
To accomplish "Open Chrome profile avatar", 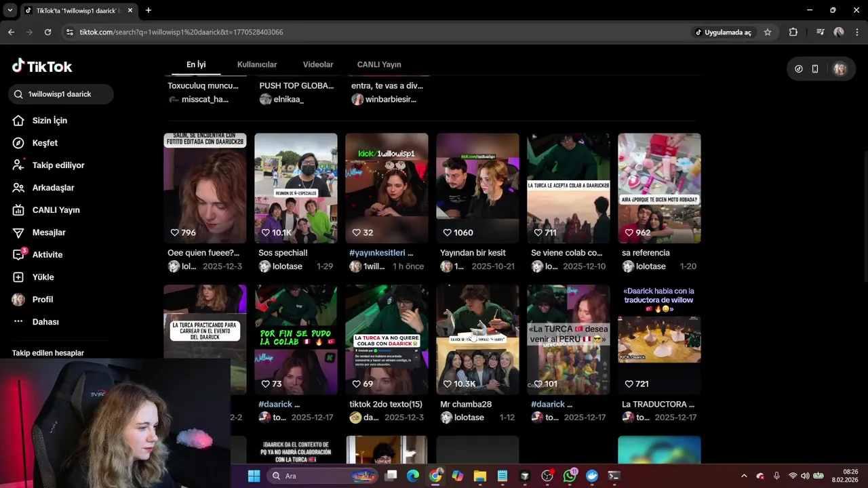I will coord(839,32).
